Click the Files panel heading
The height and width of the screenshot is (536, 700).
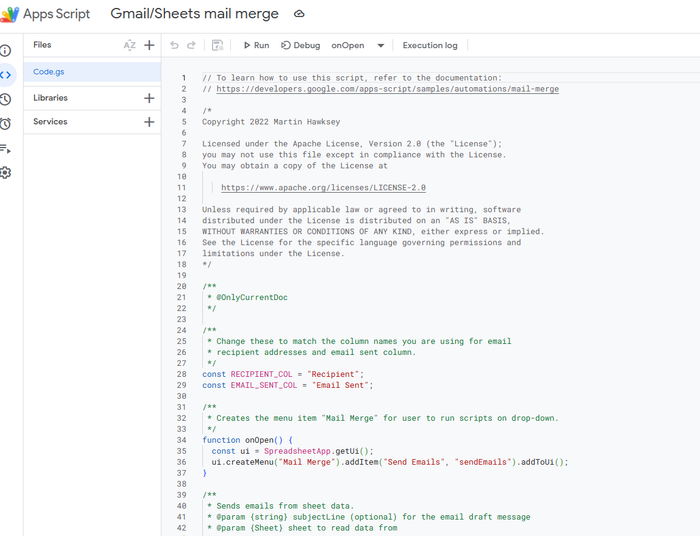pos(42,45)
